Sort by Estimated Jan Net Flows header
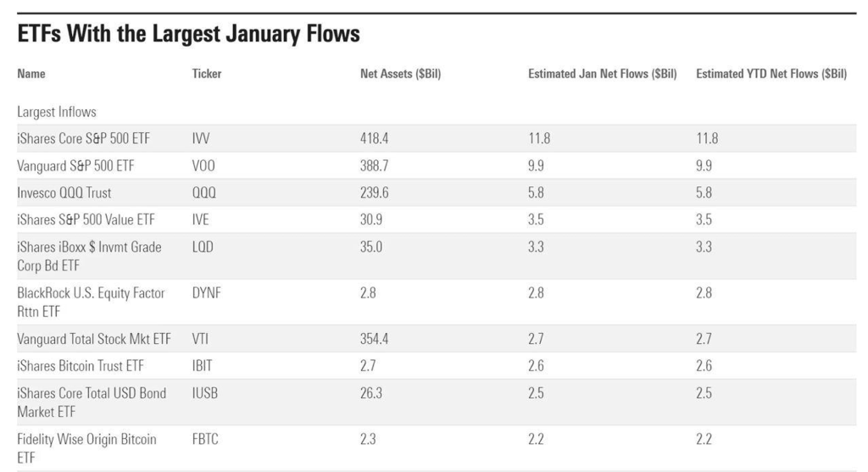868x472 pixels. click(x=602, y=74)
